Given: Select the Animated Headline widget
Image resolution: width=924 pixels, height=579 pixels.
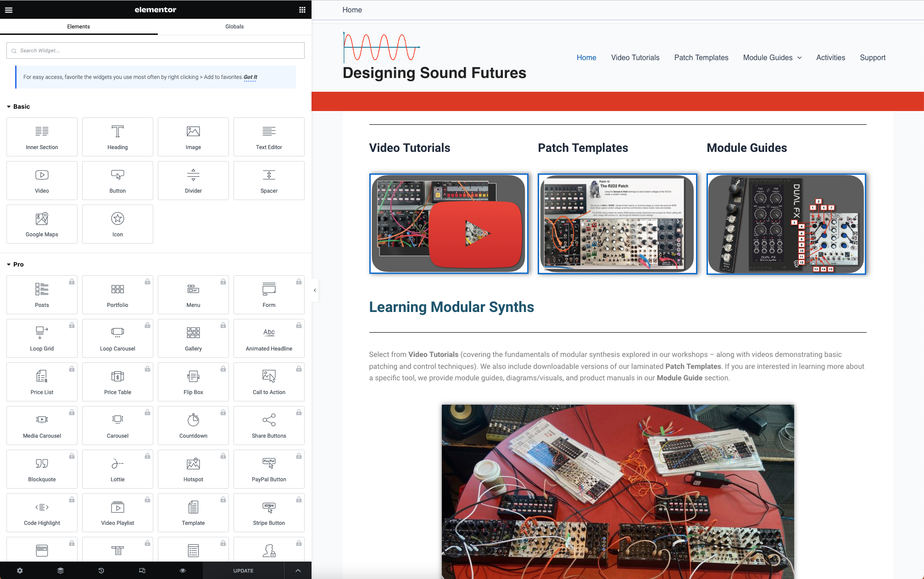Looking at the screenshot, I should click(269, 338).
